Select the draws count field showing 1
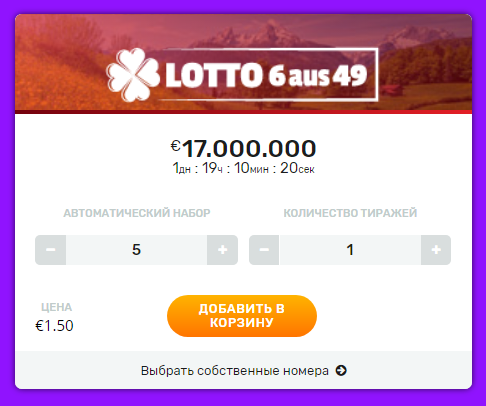This screenshot has width=486, height=406. (x=350, y=250)
